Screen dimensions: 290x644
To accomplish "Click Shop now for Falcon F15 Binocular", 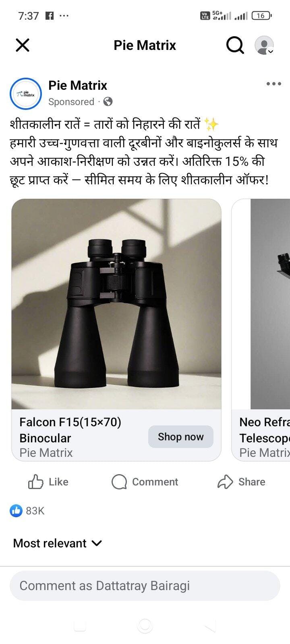I will coord(180,437).
